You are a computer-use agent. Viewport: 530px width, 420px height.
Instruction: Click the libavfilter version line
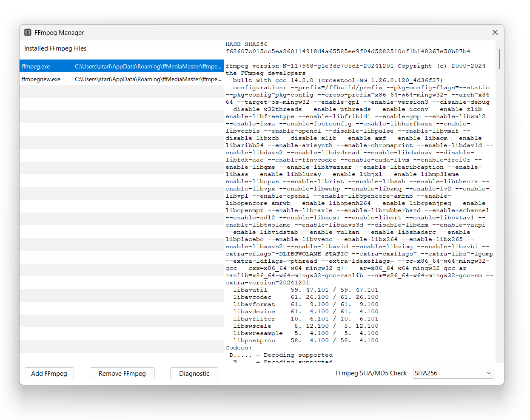pos(305,319)
